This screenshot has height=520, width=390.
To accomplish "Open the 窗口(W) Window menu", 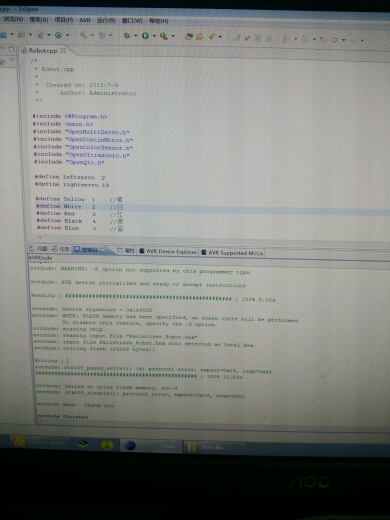I will tap(132, 21).
